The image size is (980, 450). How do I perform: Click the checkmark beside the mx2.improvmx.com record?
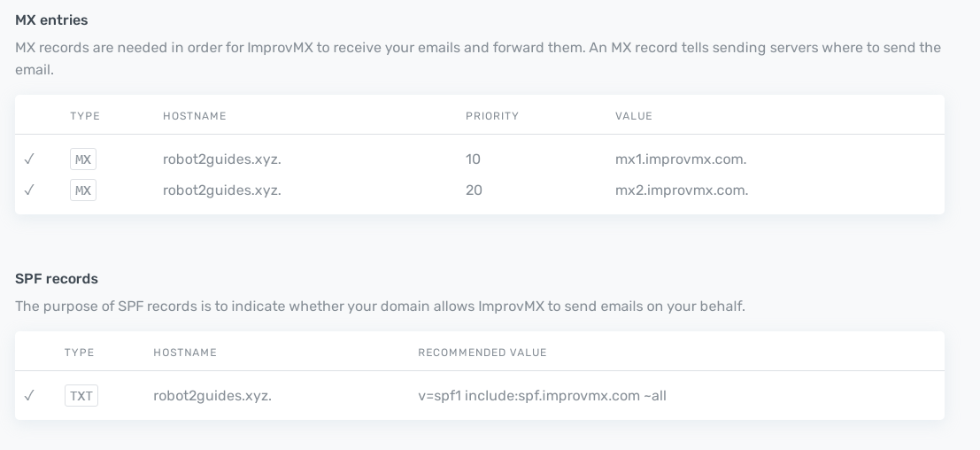[29, 190]
